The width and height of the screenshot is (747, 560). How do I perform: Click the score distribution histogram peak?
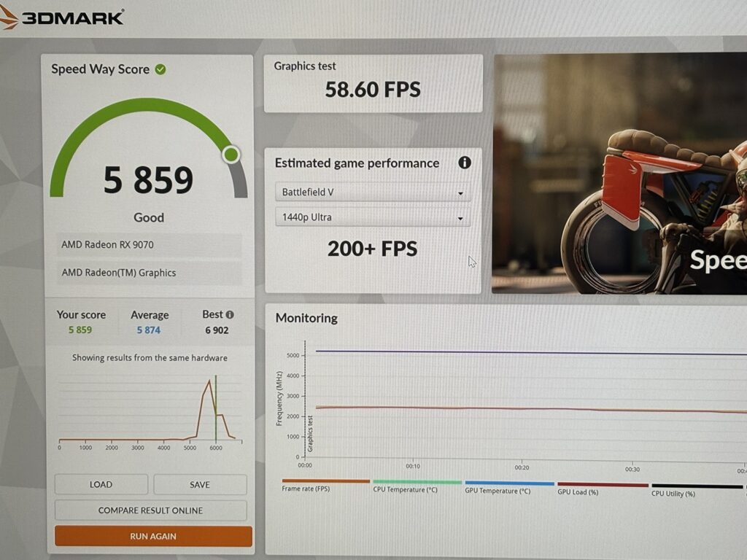click(209, 381)
